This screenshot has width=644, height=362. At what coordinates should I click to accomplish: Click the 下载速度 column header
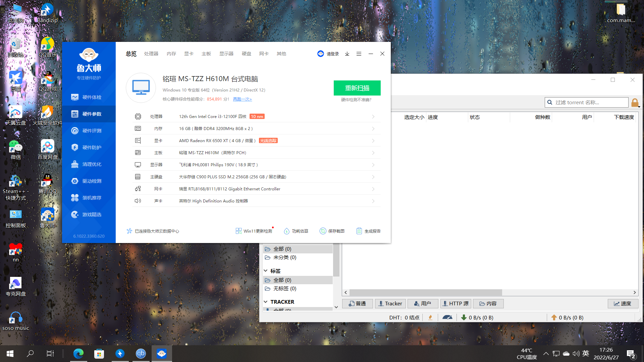tap(624, 117)
